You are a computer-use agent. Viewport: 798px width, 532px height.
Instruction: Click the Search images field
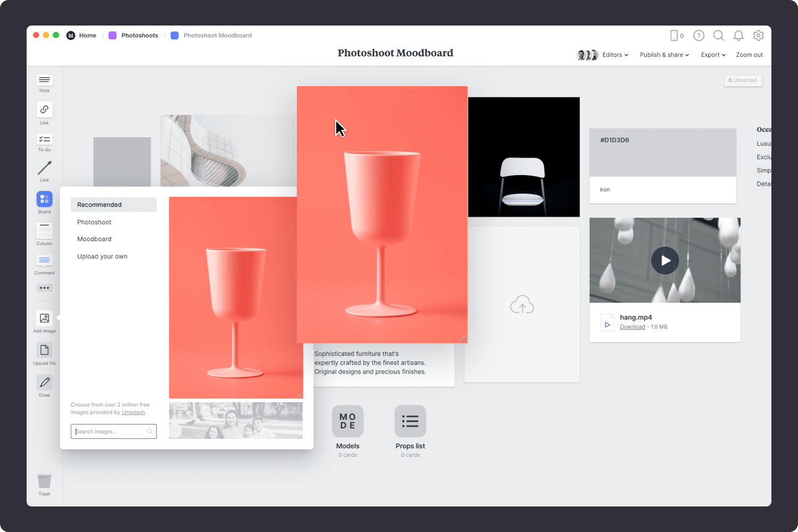point(113,431)
